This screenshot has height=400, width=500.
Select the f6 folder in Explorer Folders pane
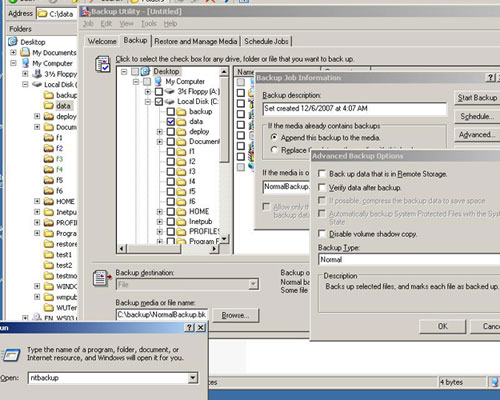[x=53, y=191]
